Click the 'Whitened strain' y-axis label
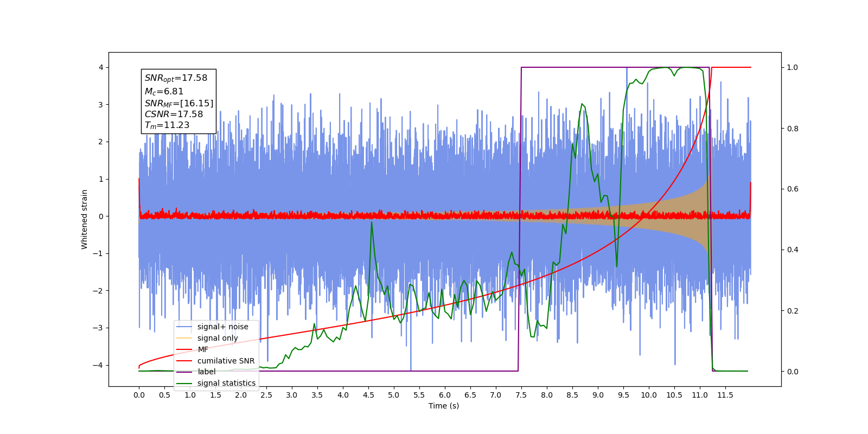 click(x=85, y=219)
